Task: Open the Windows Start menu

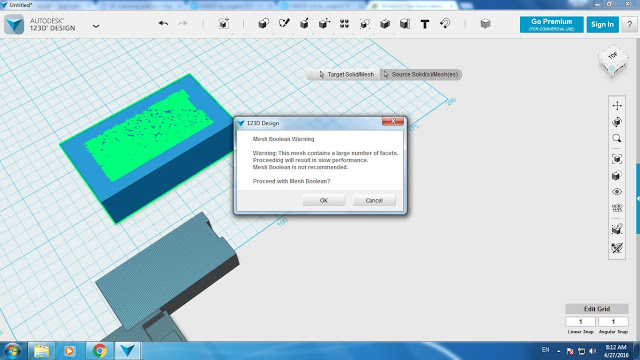Action: (12, 351)
